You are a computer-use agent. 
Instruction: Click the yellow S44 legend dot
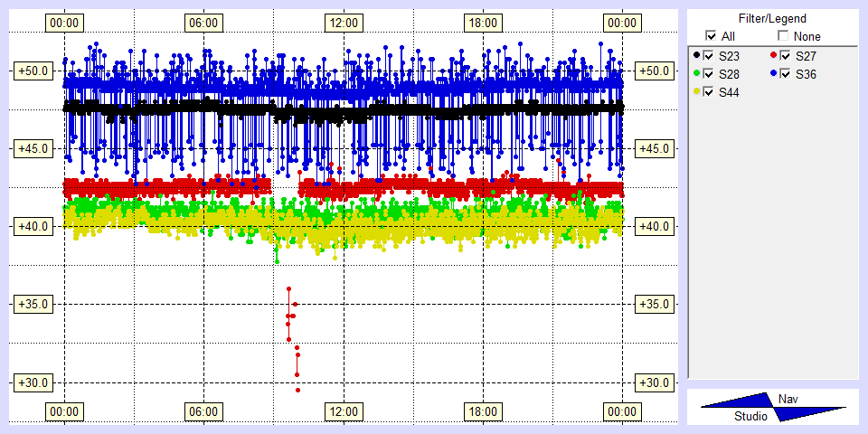coord(695,91)
